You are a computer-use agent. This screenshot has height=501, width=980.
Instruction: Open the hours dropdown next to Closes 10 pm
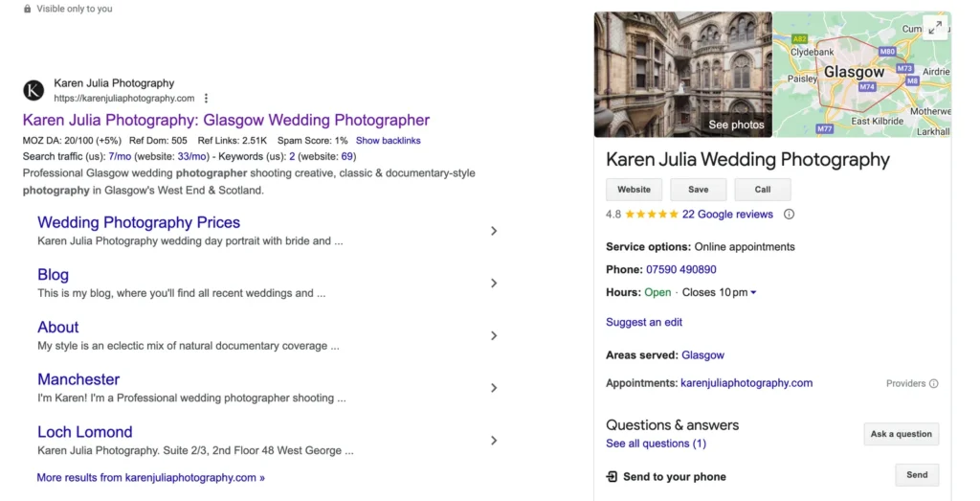click(753, 293)
